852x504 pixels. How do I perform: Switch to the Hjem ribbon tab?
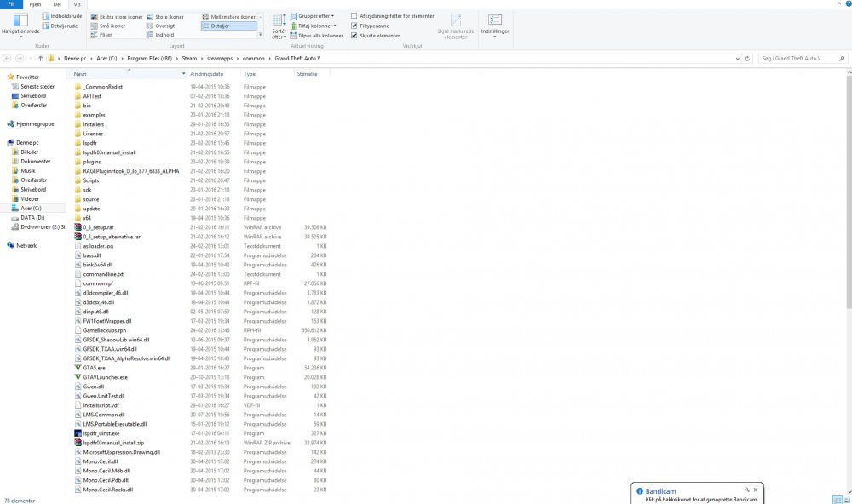pyautogui.click(x=35, y=3)
